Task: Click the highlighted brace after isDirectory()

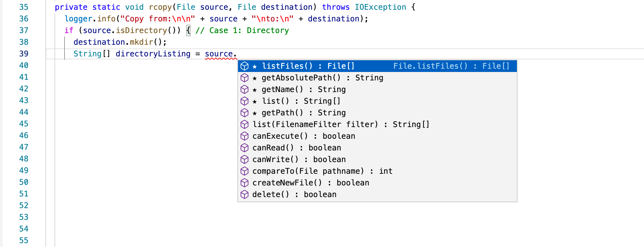Action: tap(188, 30)
